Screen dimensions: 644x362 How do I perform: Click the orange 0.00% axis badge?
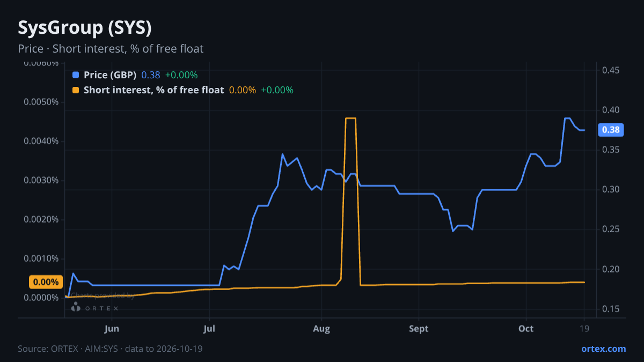click(x=46, y=282)
